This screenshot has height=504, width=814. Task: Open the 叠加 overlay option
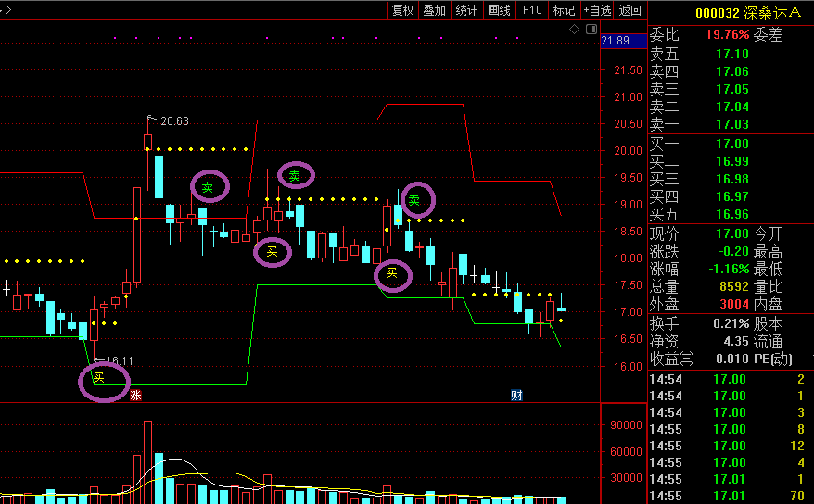coord(435,10)
